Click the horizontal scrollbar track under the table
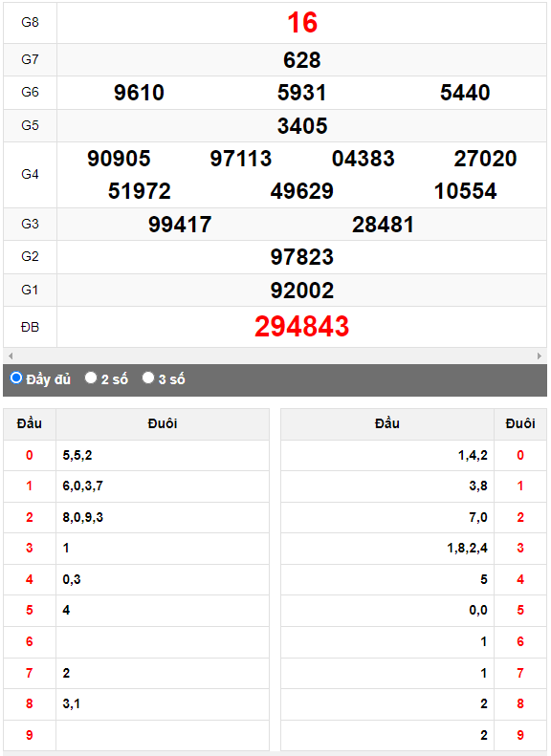This screenshot has height=756, width=551. pos(275,356)
